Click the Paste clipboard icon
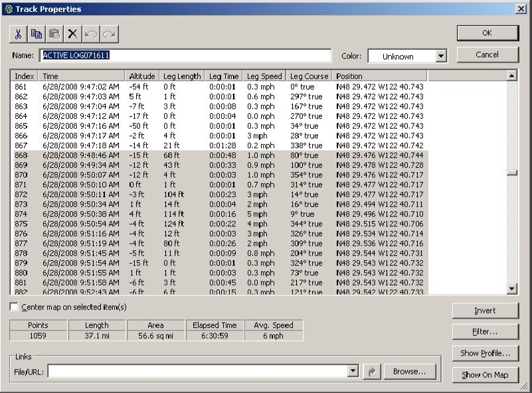This screenshot has width=532, height=393. (x=54, y=34)
